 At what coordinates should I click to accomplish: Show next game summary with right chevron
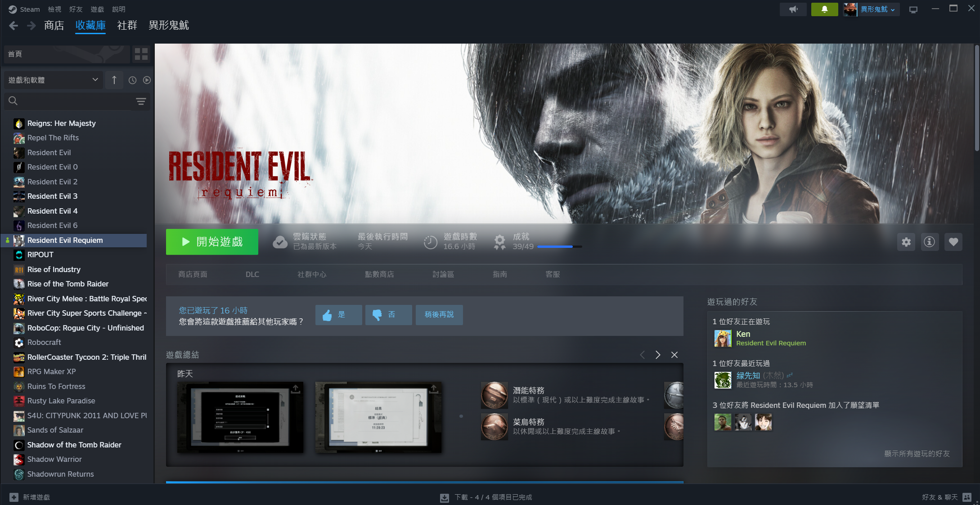point(658,355)
